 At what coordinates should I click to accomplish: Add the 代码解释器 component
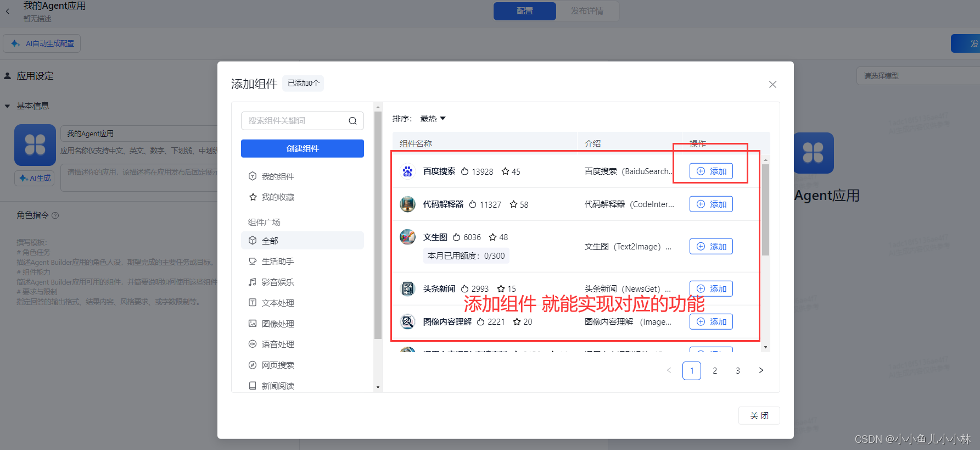click(x=711, y=204)
